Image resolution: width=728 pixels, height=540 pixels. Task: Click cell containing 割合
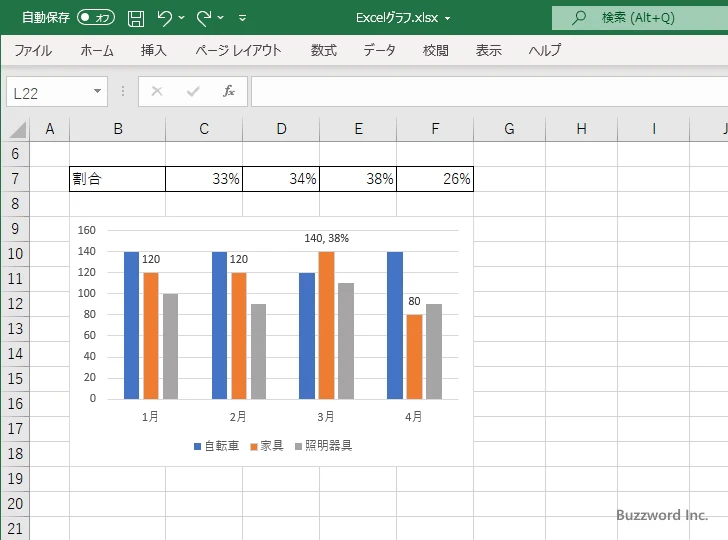117,179
